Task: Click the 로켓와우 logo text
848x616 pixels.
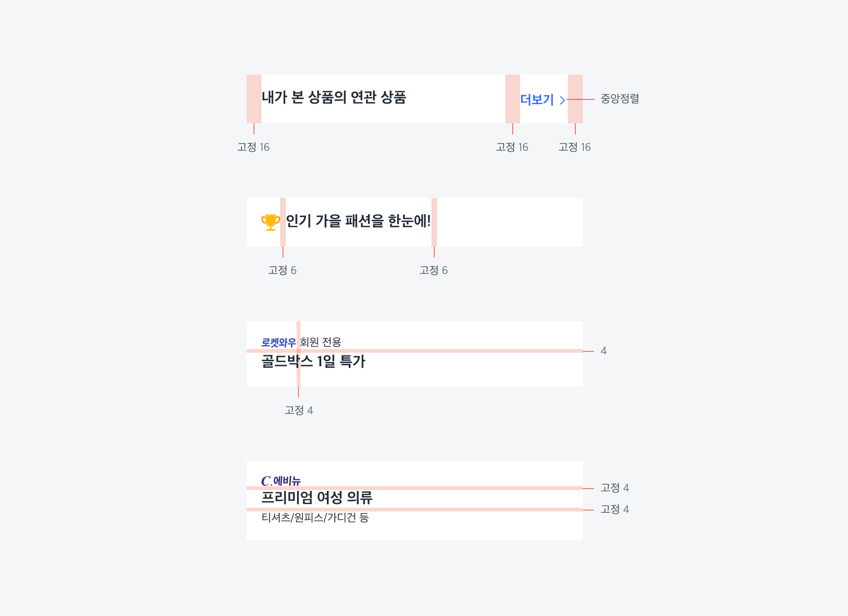Action: point(278,343)
